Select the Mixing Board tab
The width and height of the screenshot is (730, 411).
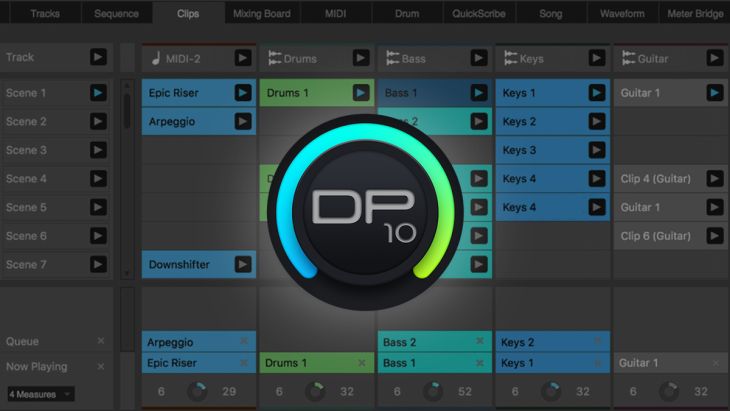[x=262, y=13]
